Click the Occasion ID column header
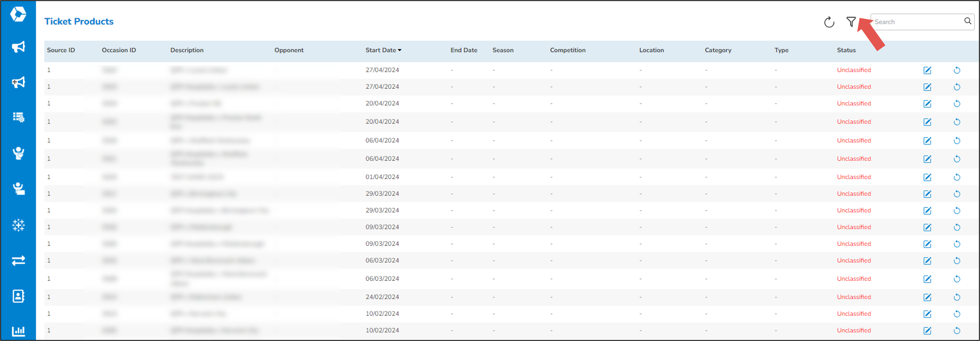980x341 pixels. click(x=119, y=50)
